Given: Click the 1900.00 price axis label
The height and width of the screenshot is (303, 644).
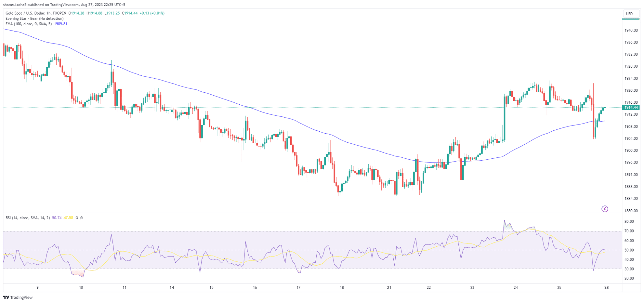Looking at the screenshot, I should click(x=631, y=151).
